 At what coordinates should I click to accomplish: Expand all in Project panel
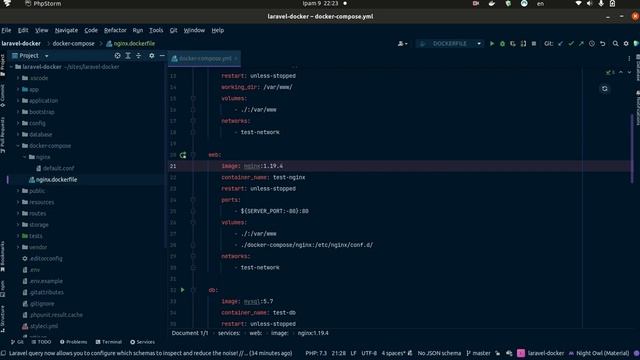(128, 56)
